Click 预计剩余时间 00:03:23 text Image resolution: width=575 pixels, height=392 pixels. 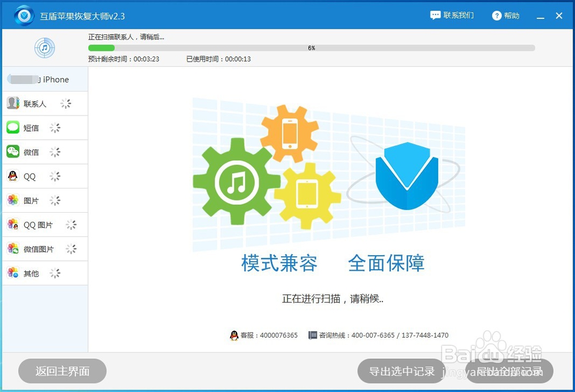[x=124, y=59]
